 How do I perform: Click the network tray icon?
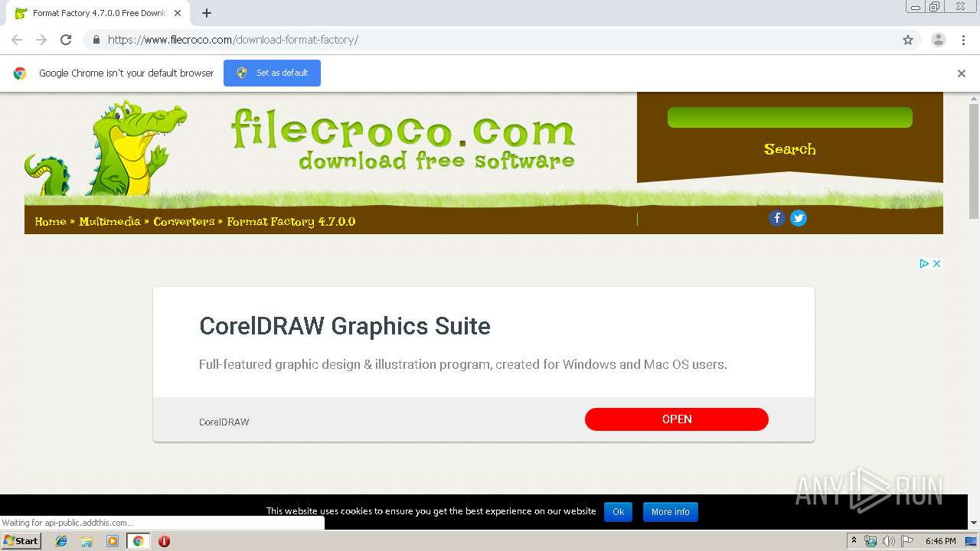tap(871, 541)
